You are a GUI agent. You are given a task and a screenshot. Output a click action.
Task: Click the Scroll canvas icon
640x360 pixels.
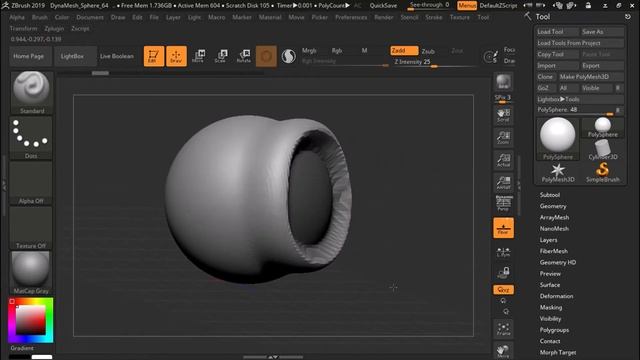pyautogui.click(x=503, y=115)
